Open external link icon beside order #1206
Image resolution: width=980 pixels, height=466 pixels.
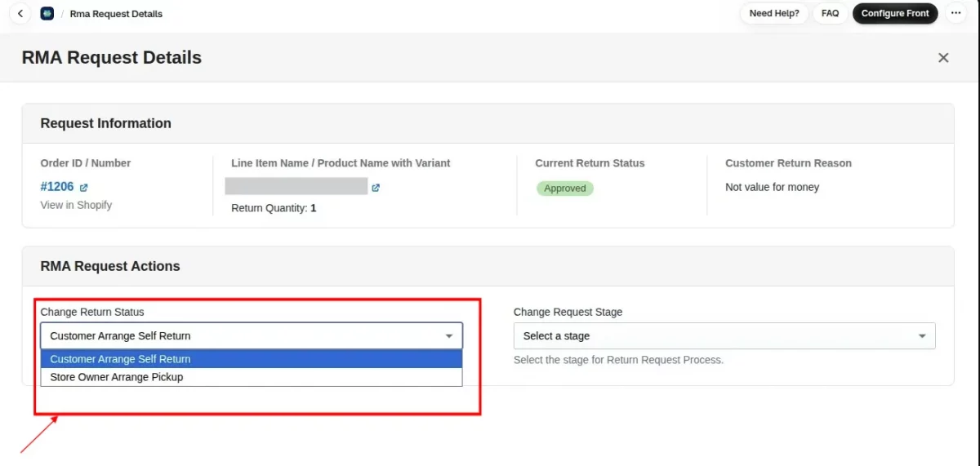click(84, 188)
